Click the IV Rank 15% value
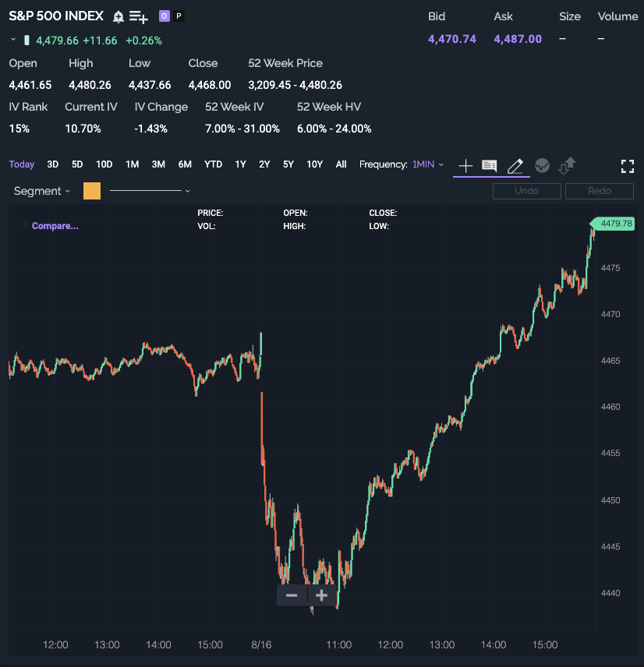 click(19, 129)
